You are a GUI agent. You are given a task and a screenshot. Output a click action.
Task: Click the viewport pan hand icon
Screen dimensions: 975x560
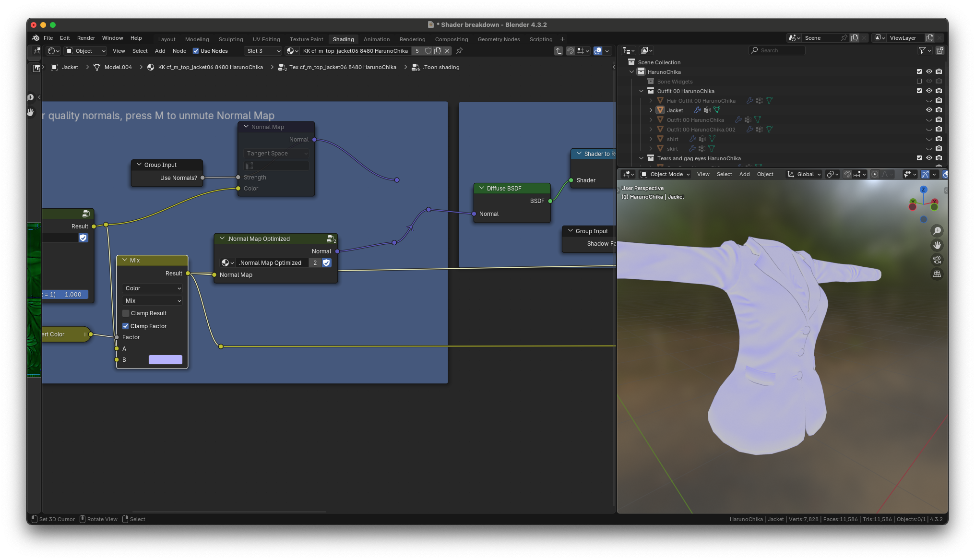(x=937, y=245)
